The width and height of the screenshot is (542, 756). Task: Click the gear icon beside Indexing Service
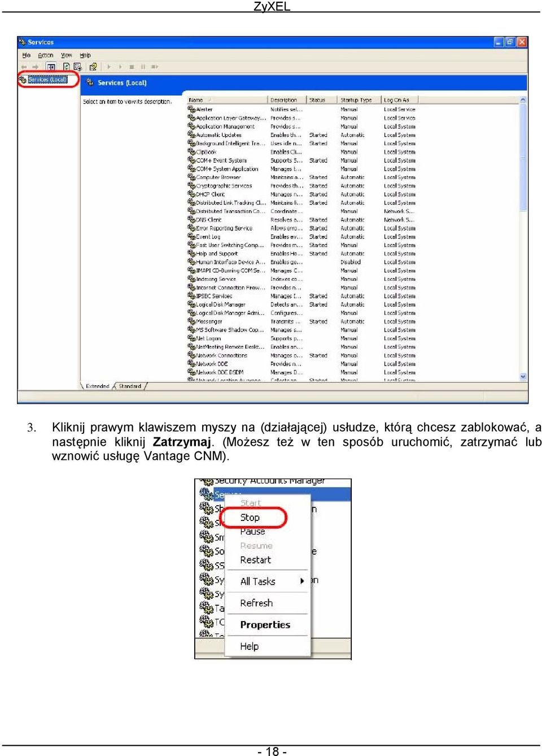click(x=191, y=279)
